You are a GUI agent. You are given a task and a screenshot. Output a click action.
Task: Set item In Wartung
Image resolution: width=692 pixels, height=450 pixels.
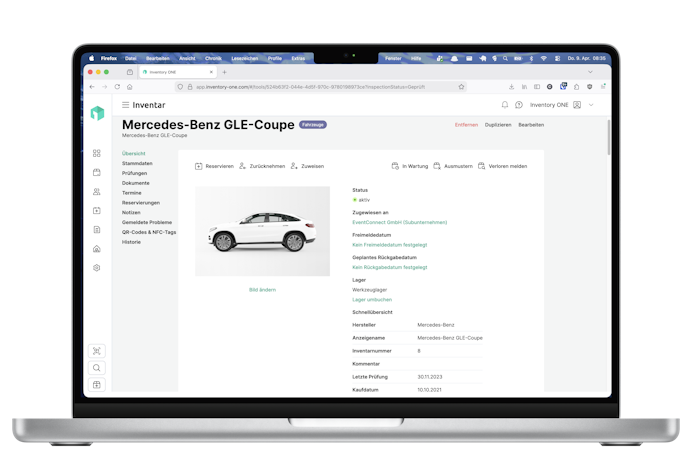coord(410,166)
